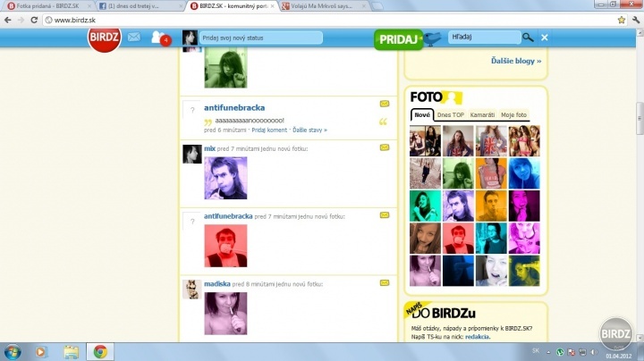Click mix's profile avatar in feed
The image size is (644, 361).
[x=191, y=154]
